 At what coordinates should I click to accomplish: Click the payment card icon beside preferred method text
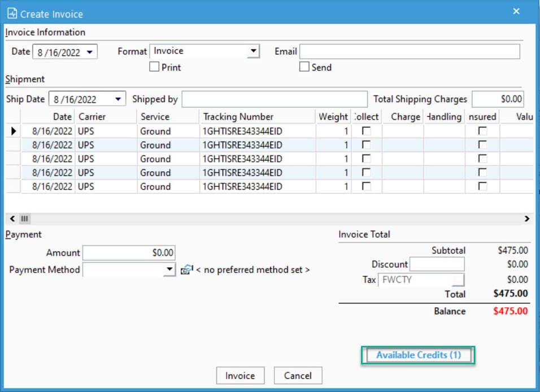coord(186,270)
